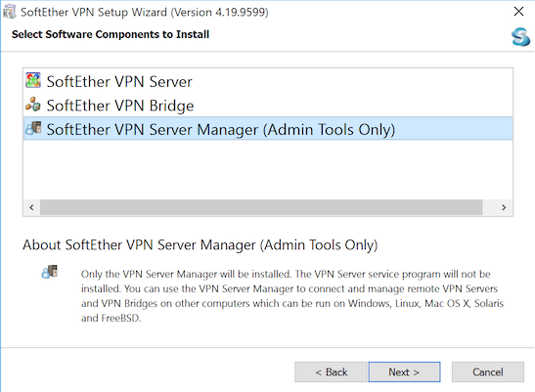This screenshot has height=392, width=535.
Task: Click the right arrow on the horizontal scrollbar
Action: [504, 207]
